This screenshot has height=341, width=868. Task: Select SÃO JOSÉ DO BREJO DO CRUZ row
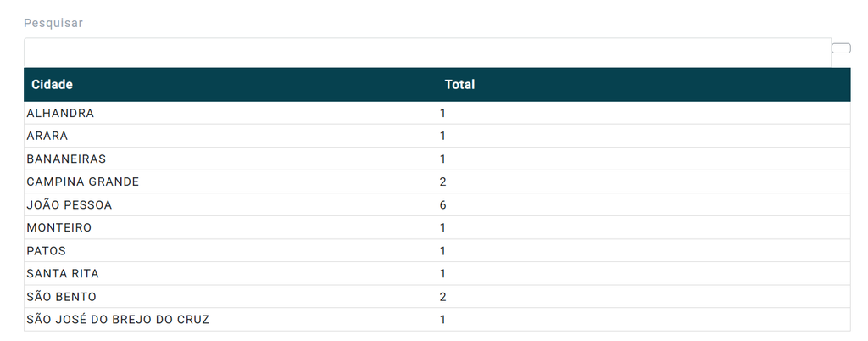pos(437,320)
